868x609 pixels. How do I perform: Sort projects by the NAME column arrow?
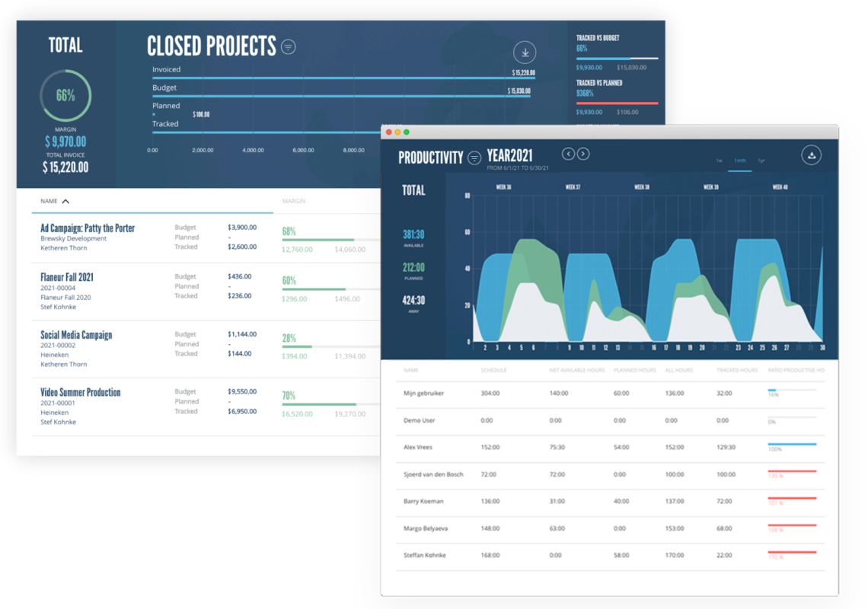point(66,202)
